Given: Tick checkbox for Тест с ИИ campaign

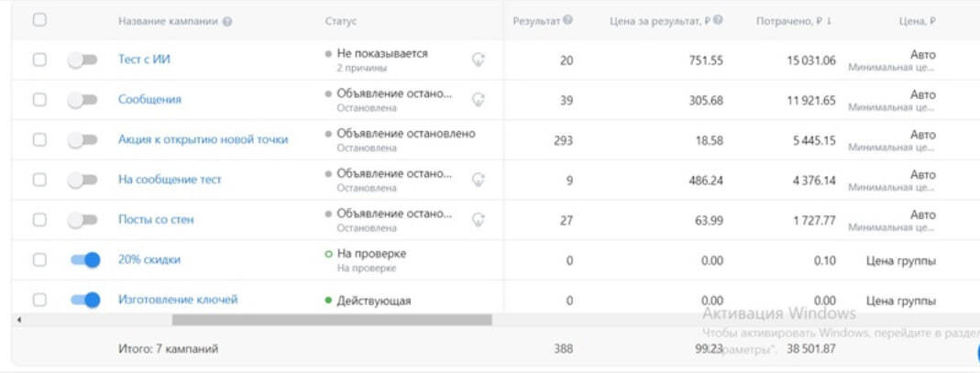Looking at the screenshot, I should 39,60.
